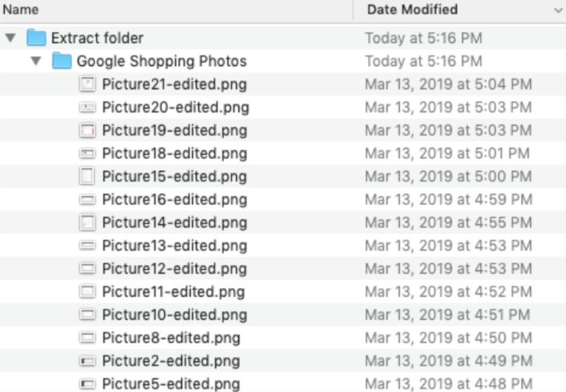The width and height of the screenshot is (566, 392).
Task: Click the Picture15-edited.png file icon
Action: click(87, 176)
